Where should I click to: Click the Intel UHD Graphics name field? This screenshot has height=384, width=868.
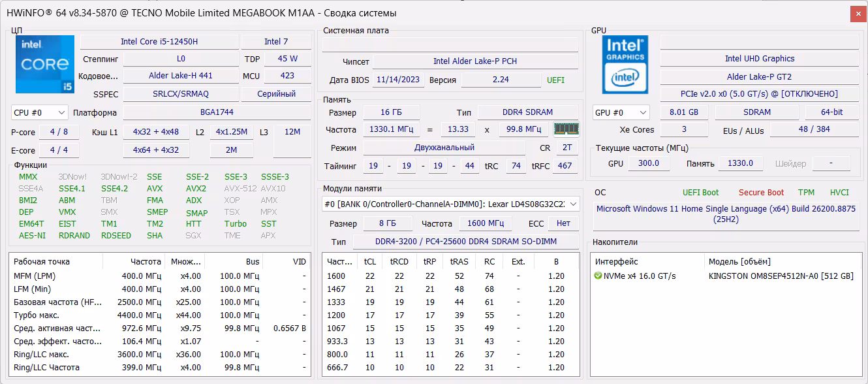click(x=760, y=59)
